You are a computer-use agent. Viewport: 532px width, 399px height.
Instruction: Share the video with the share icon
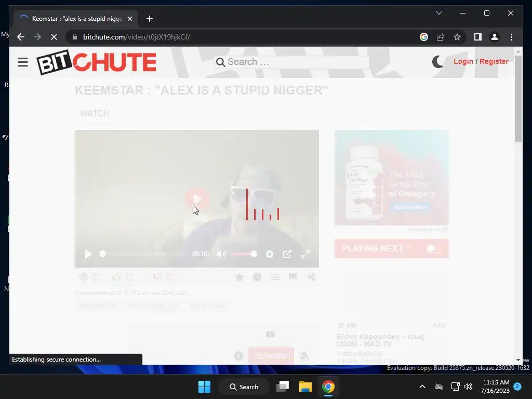pos(311,277)
